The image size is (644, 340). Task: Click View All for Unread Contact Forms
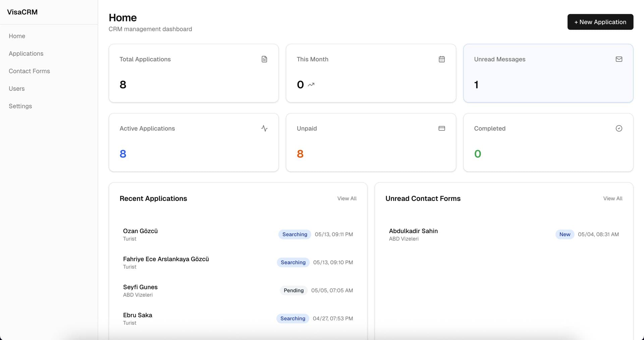click(612, 199)
